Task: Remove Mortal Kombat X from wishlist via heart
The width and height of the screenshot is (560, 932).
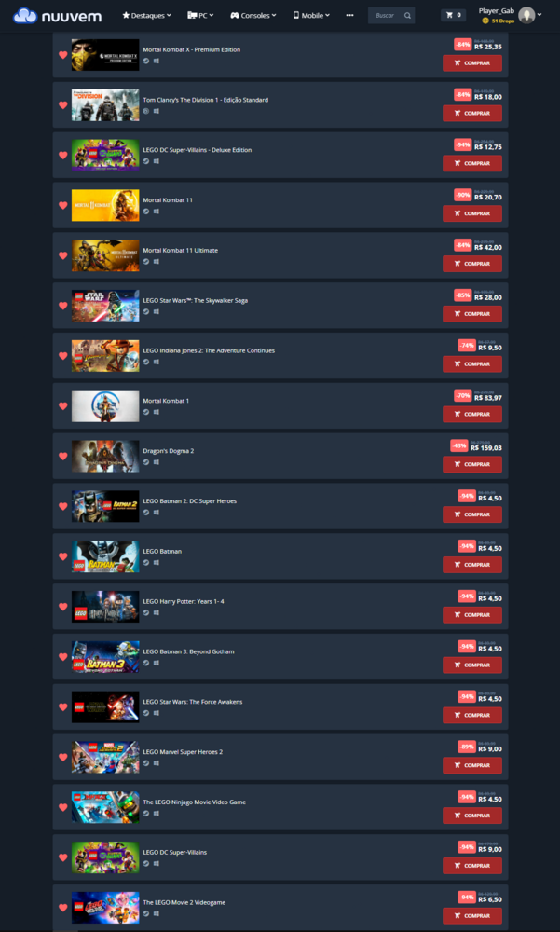Action: pyautogui.click(x=63, y=55)
